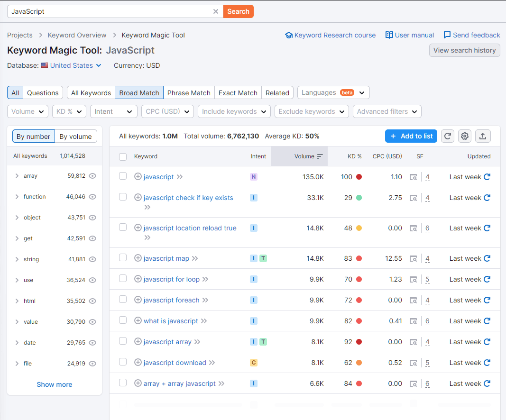Viewport: 506px width, 420px height.
Task: Expand the 'function' keyword group
Action: click(17, 197)
